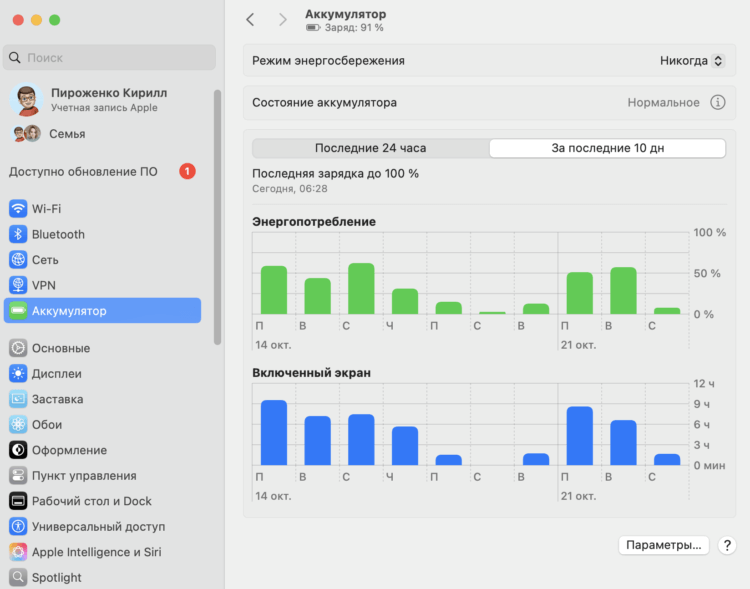750x589 pixels.
Task: Click the Пункт управления text label
Action: (x=84, y=476)
